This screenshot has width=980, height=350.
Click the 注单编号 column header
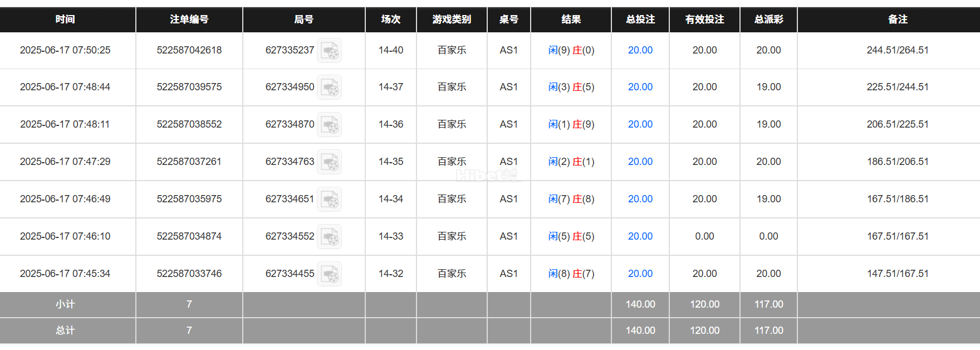click(x=189, y=20)
